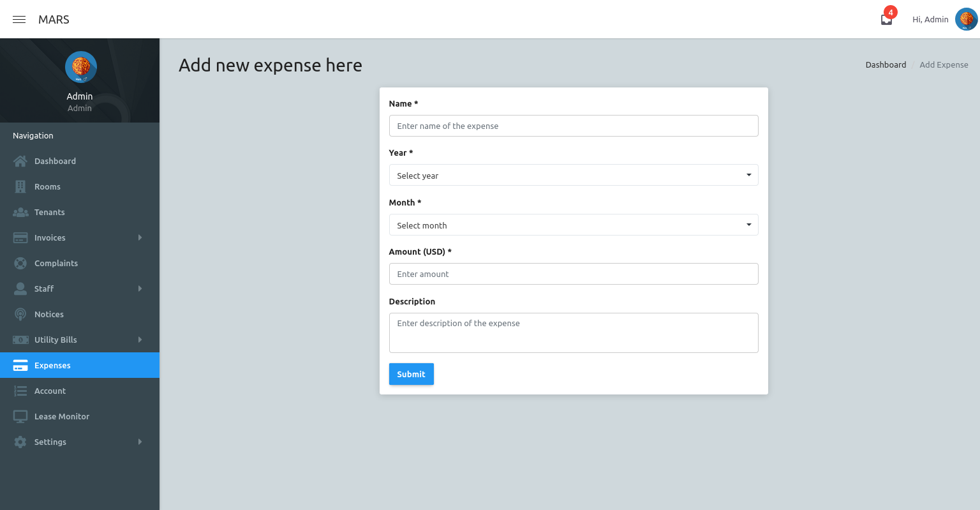Select Expenses in the navigation menu

tap(52, 365)
